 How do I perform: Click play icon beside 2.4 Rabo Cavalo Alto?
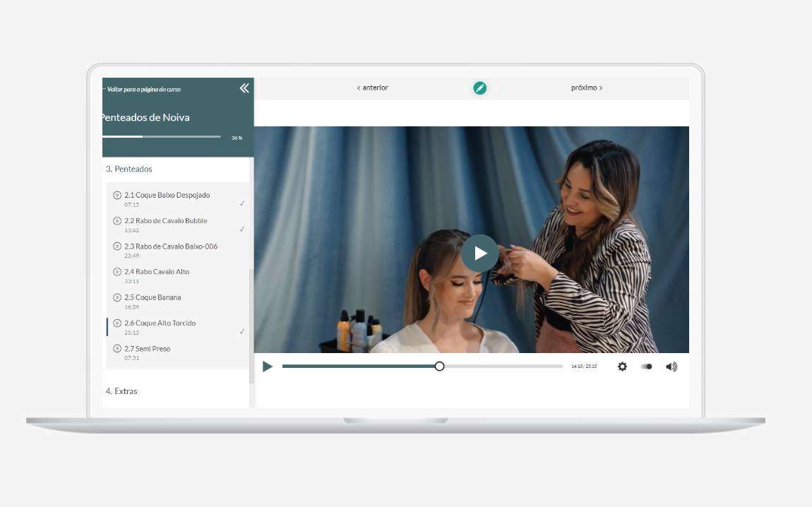[x=117, y=272]
